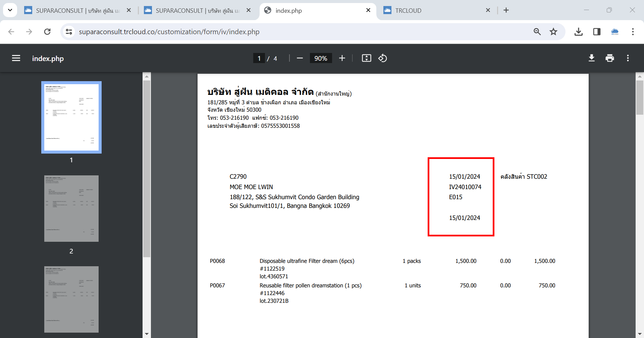Open a new browser tab
The height and width of the screenshot is (338, 644).
coord(506,10)
